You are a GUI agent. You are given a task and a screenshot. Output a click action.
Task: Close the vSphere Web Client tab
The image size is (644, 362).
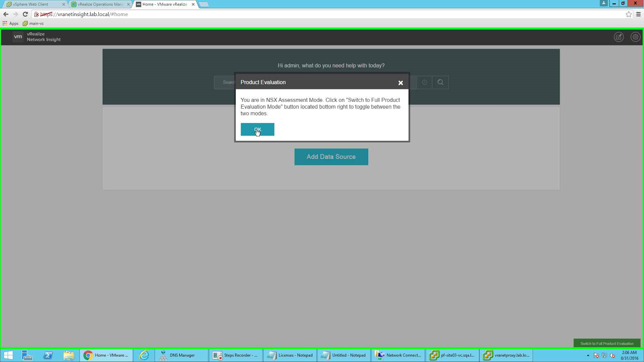[x=64, y=4]
